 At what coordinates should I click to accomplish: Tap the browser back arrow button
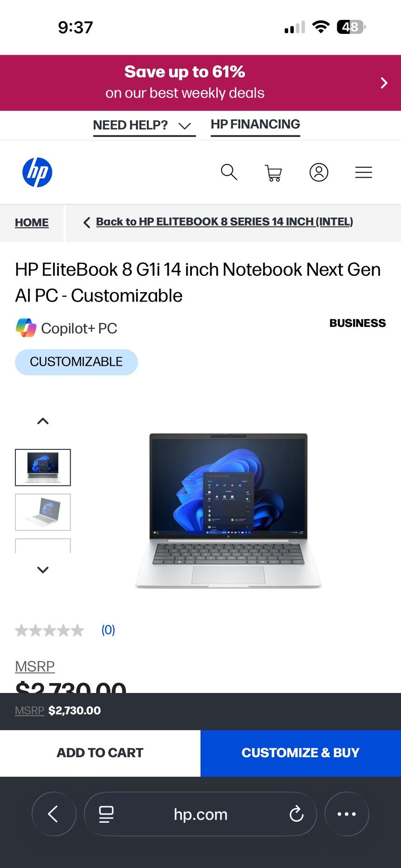point(53,814)
